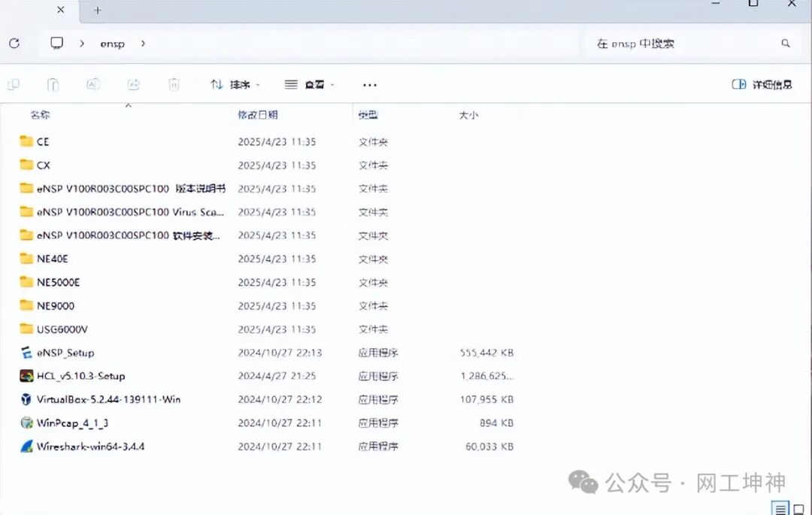This screenshot has height=515, width=812.
Task: Sort by the 大小 column header
Action: click(x=468, y=115)
